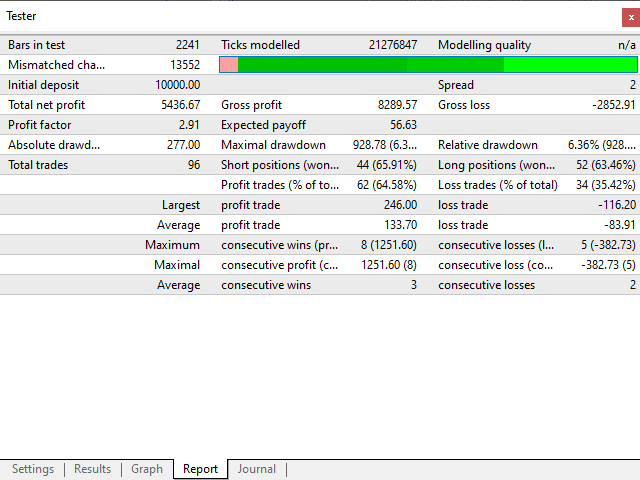Click average profit trade value 133.70
Image resolution: width=640 pixels, height=480 pixels.
pos(400,225)
